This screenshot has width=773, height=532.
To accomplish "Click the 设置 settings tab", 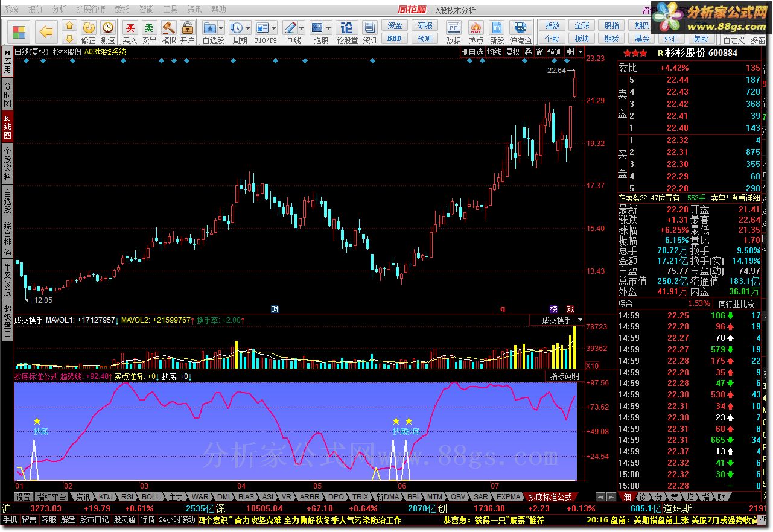I will [x=24, y=497].
